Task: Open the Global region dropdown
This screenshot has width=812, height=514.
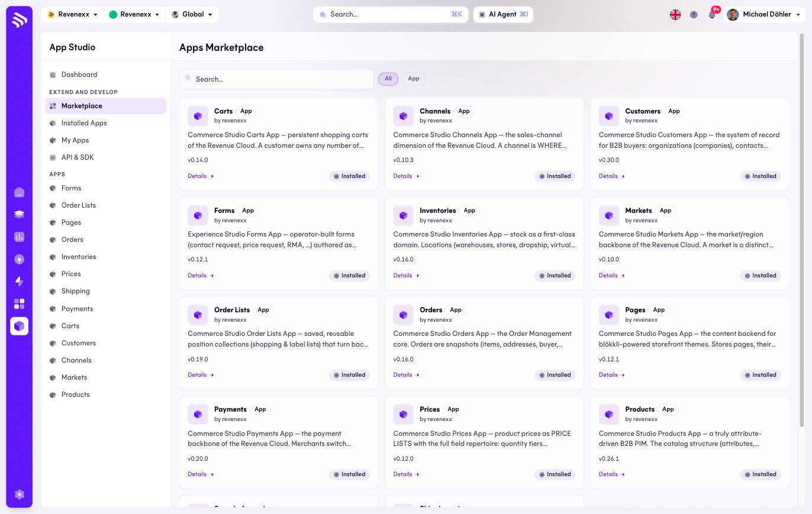Action: click(192, 15)
